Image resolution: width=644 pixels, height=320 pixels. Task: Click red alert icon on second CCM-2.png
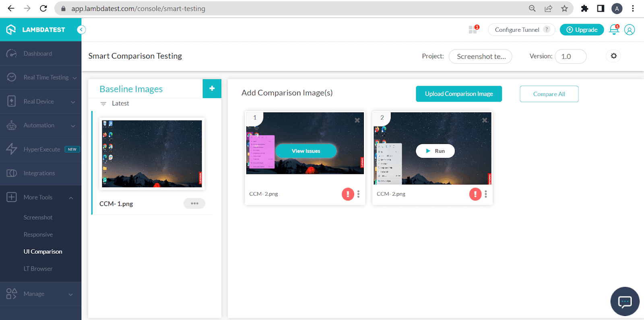[x=475, y=194]
